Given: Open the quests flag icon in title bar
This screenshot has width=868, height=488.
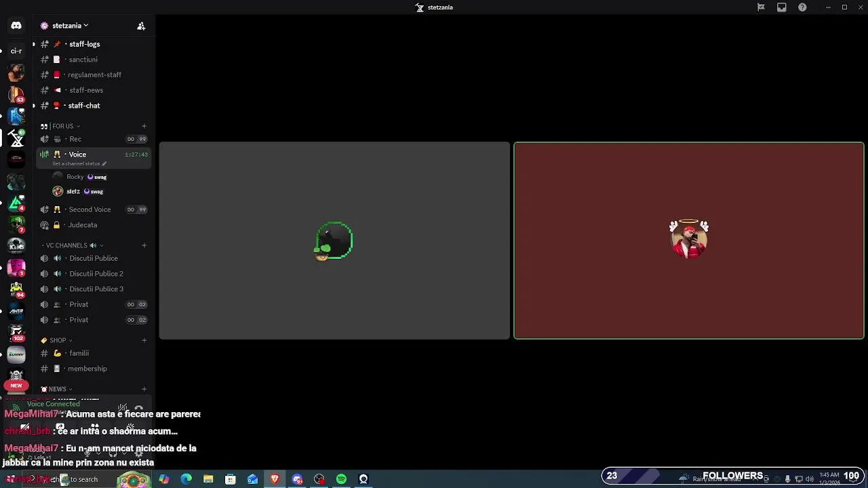Looking at the screenshot, I should [761, 7].
